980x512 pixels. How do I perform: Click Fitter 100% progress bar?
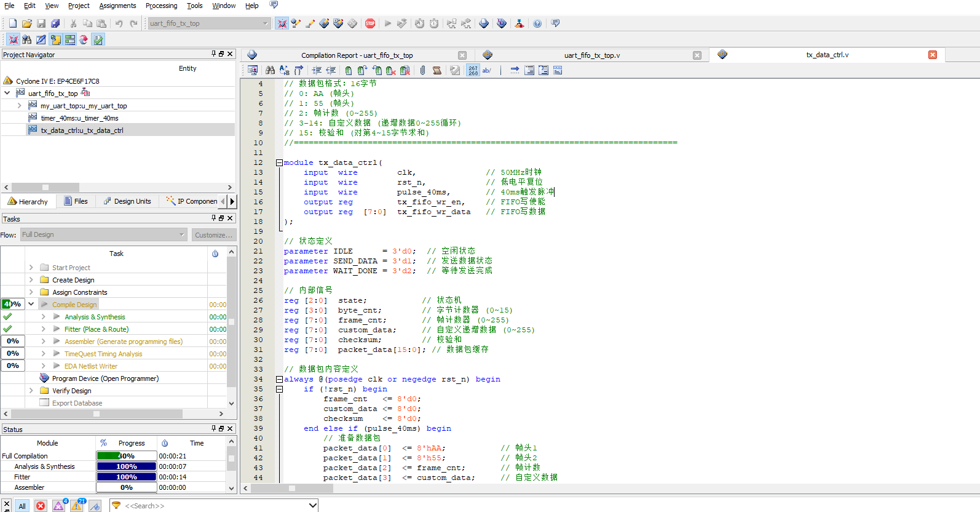(127, 477)
